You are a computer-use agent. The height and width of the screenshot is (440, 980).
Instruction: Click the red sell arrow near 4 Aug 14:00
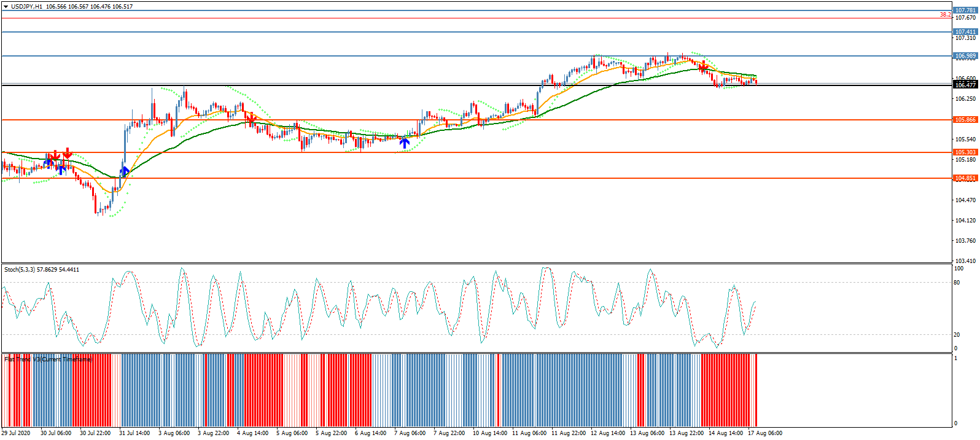click(x=251, y=117)
